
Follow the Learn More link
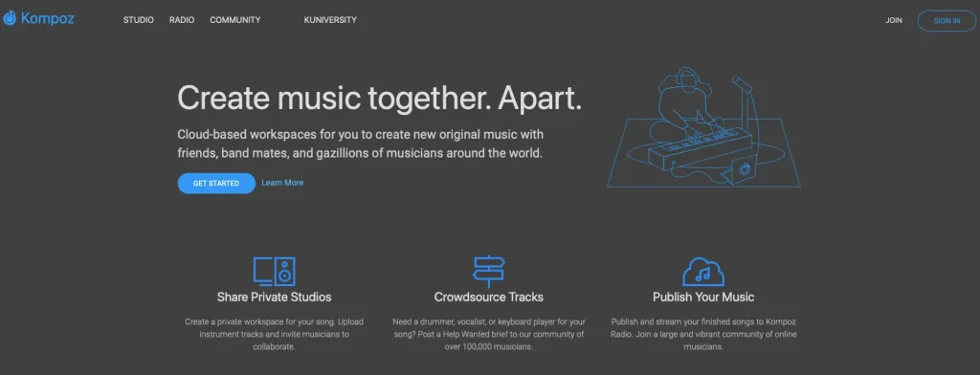(282, 183)
